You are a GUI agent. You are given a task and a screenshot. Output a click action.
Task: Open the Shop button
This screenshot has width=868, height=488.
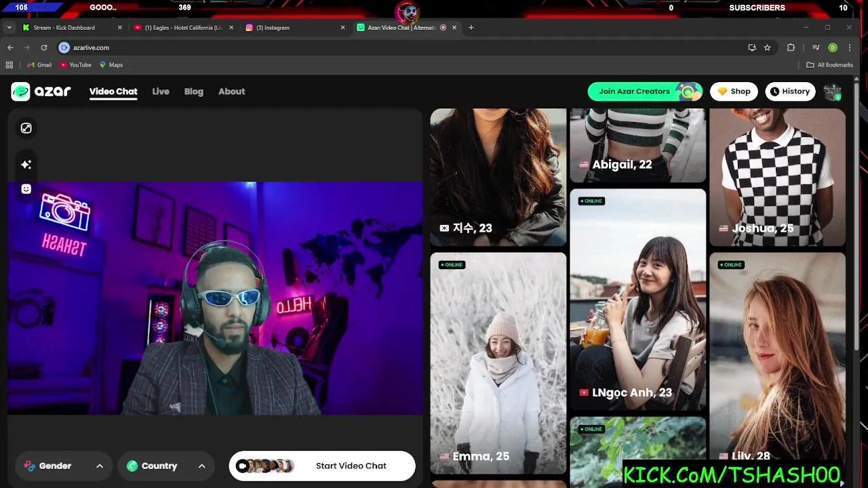click(x=734, y=91)
